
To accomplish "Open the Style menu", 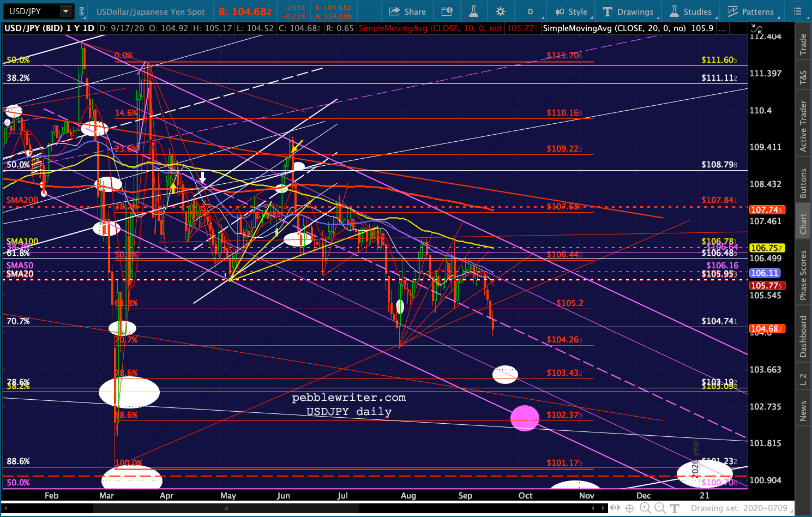I will (571, 11).
